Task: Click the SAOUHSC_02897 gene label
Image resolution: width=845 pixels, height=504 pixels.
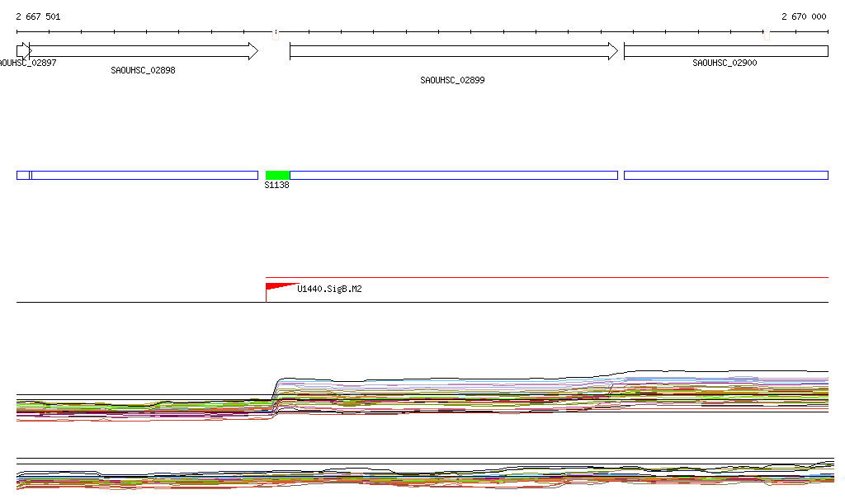Action: 28,64
